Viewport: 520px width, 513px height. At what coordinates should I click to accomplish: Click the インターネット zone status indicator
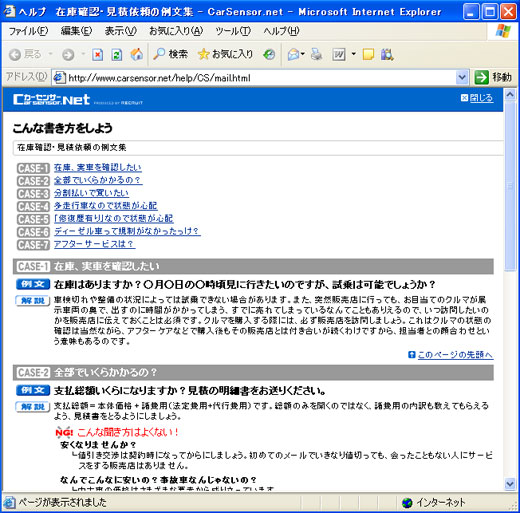(433, 502)
